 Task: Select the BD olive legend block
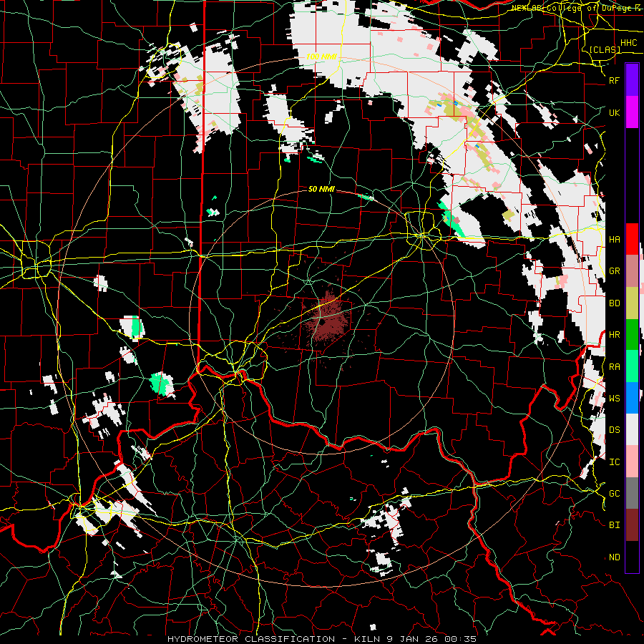click(632, 303)
